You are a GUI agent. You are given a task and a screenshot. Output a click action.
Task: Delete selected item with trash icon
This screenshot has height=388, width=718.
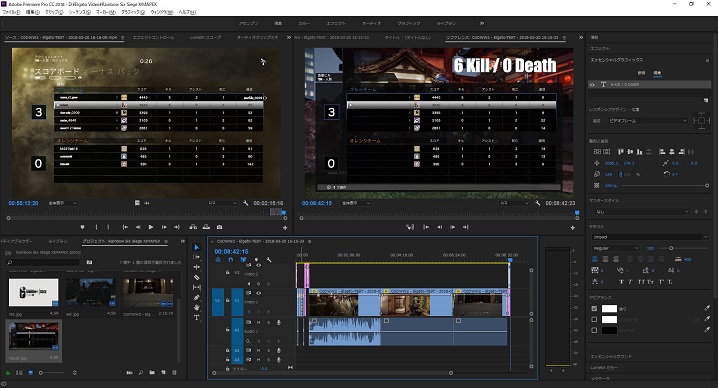pos(174,373)
